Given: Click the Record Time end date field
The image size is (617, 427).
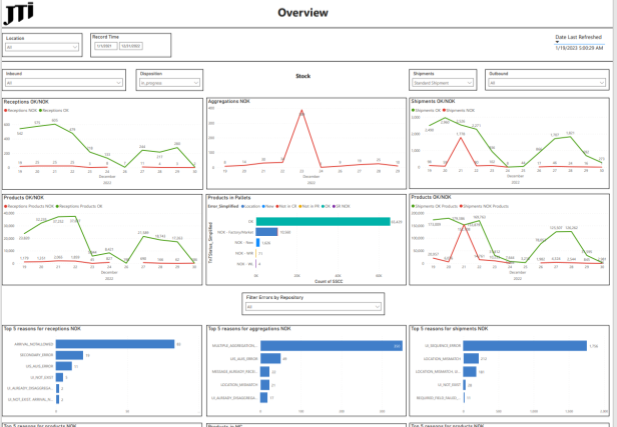Looking at the screenshot, I should [x=131, y=46].
